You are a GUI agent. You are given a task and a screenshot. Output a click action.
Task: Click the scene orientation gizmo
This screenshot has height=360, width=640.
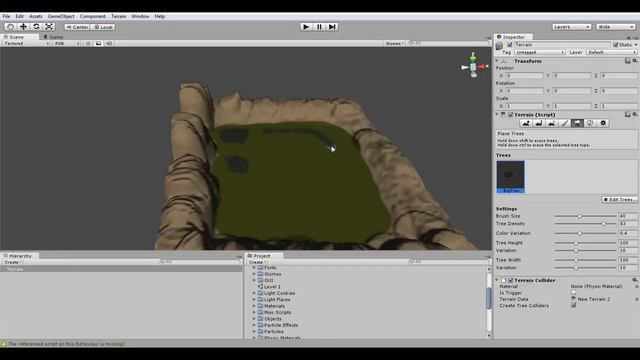[x=473, y=65]
